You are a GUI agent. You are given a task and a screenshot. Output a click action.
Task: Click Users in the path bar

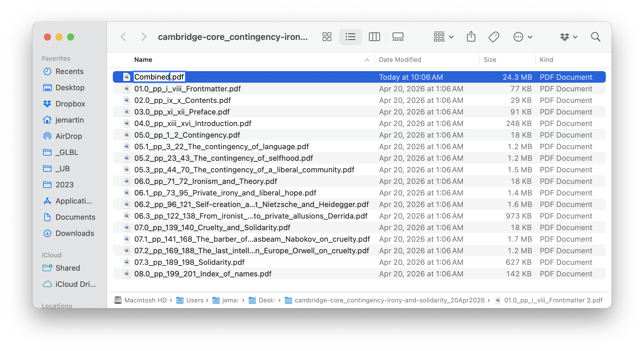point(194,300)
